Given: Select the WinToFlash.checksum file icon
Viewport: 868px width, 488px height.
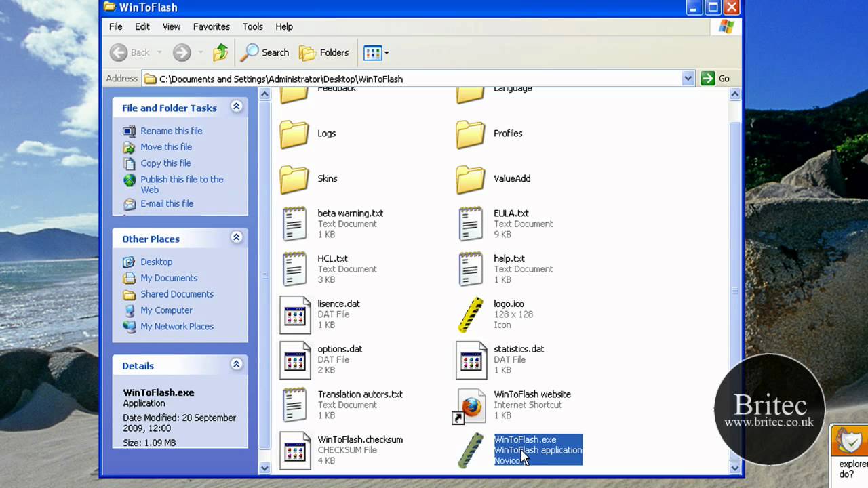Looking at the screenshot, I should 294,450.
